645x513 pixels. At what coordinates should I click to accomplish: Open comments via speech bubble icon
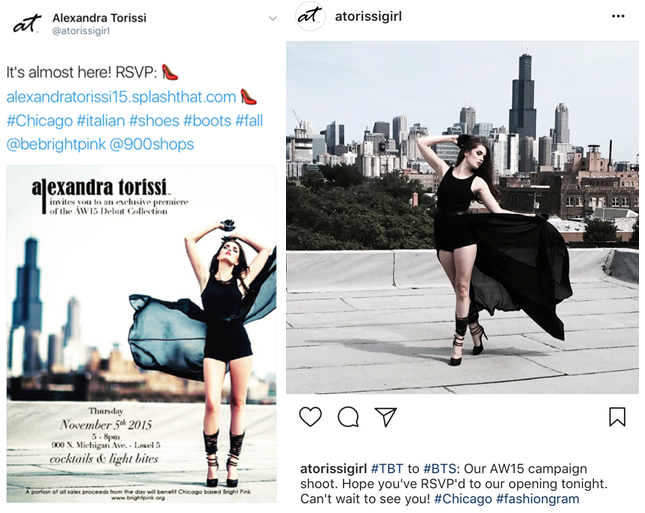pos(348,417)
